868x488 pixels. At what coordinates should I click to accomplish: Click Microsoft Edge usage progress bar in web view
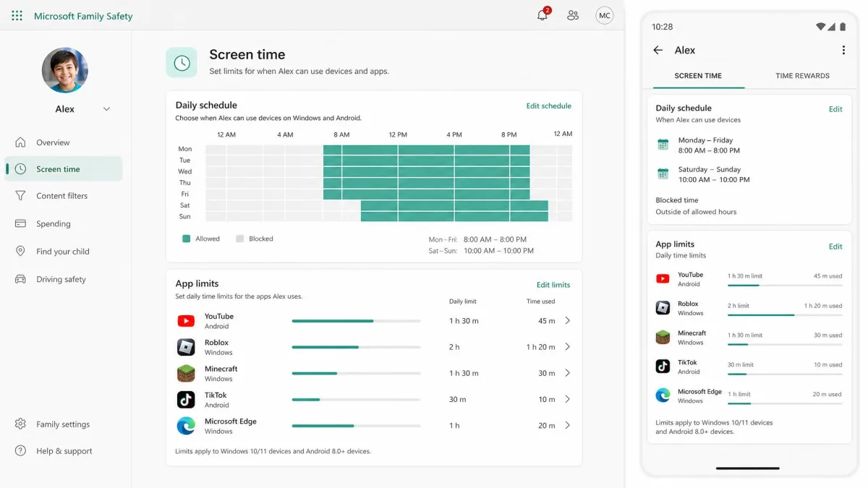point(356,426)
